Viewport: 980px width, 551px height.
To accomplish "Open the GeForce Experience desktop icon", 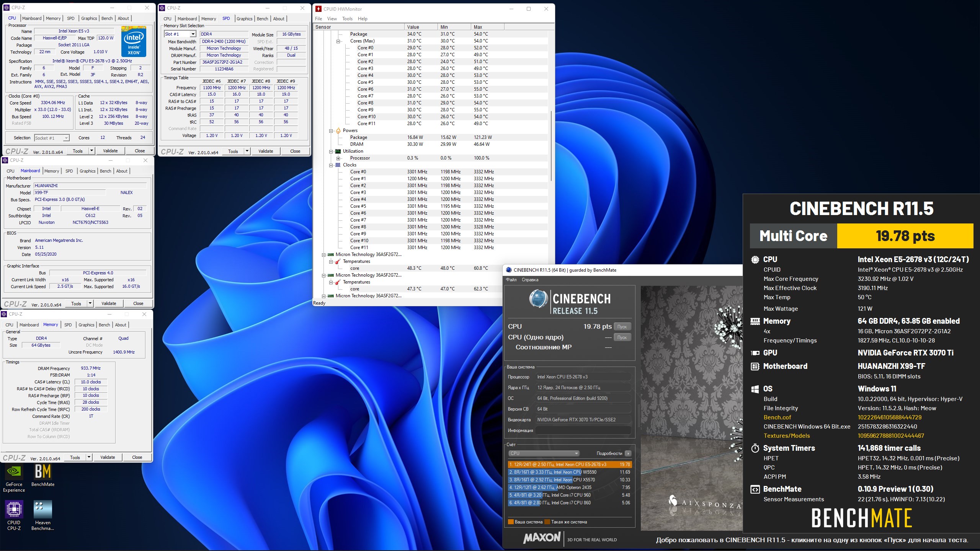I will click(x=14, y=478).
